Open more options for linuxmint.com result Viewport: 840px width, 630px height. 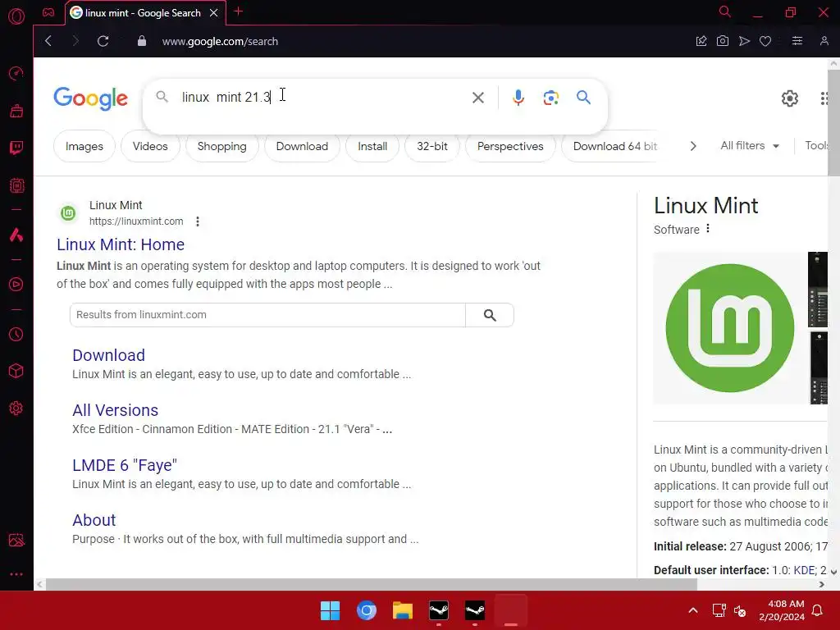coord(198,221)
